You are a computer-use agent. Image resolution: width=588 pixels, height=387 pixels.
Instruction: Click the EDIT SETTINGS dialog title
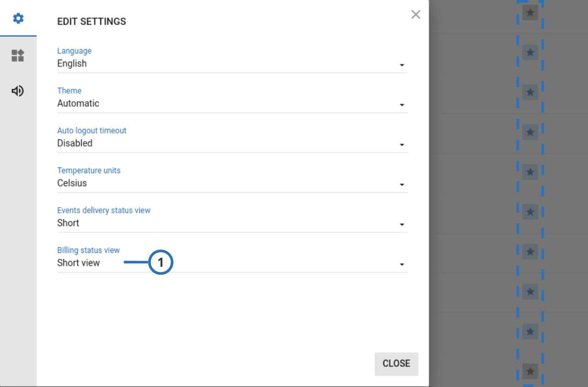pyautogui.click(x=91, y=21)
